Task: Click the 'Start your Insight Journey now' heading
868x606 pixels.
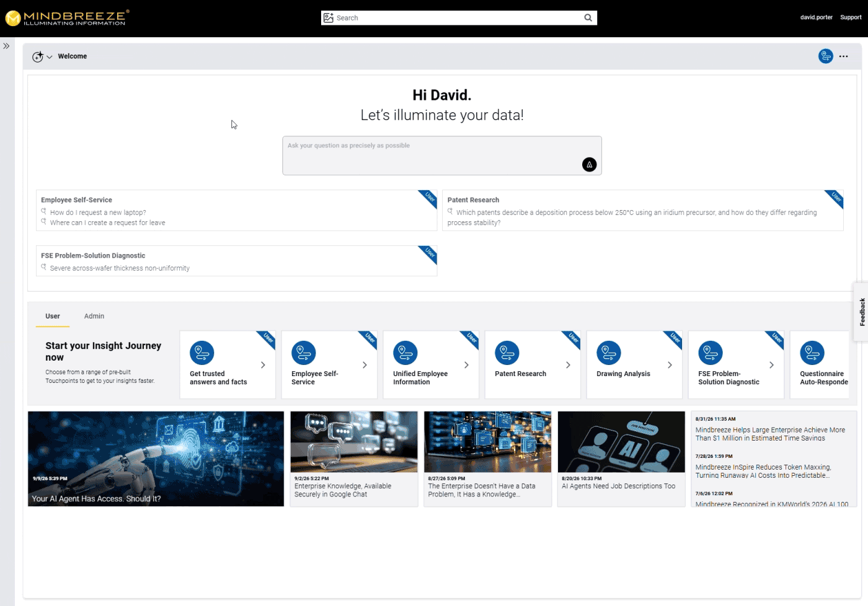Action: point(103,351)
